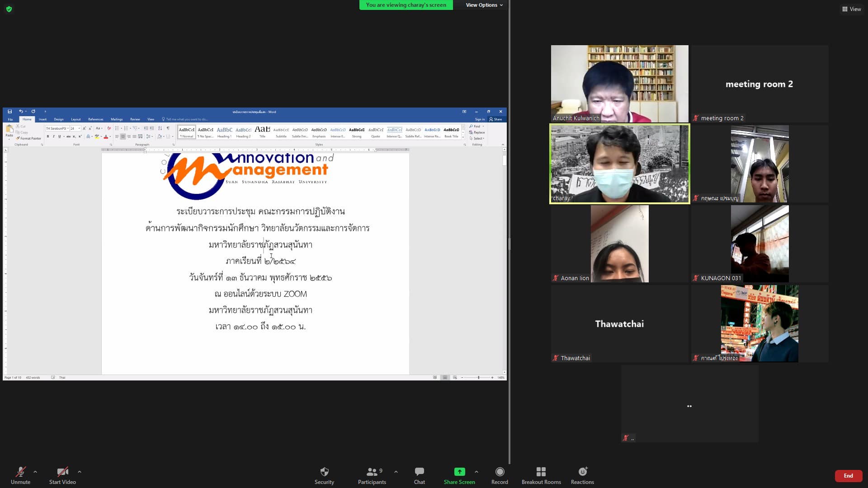Click the Thawatchai participant tile
Image resolution: width=868 pixels, height=488 pixels.
pyautogui.click(x=619, y=324)
